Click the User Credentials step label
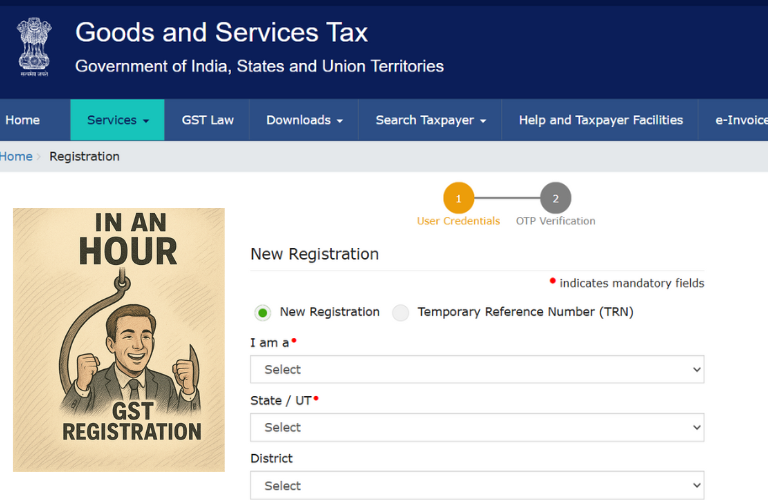The height and width of the screenshot is (500, 768). coord(458,221)
